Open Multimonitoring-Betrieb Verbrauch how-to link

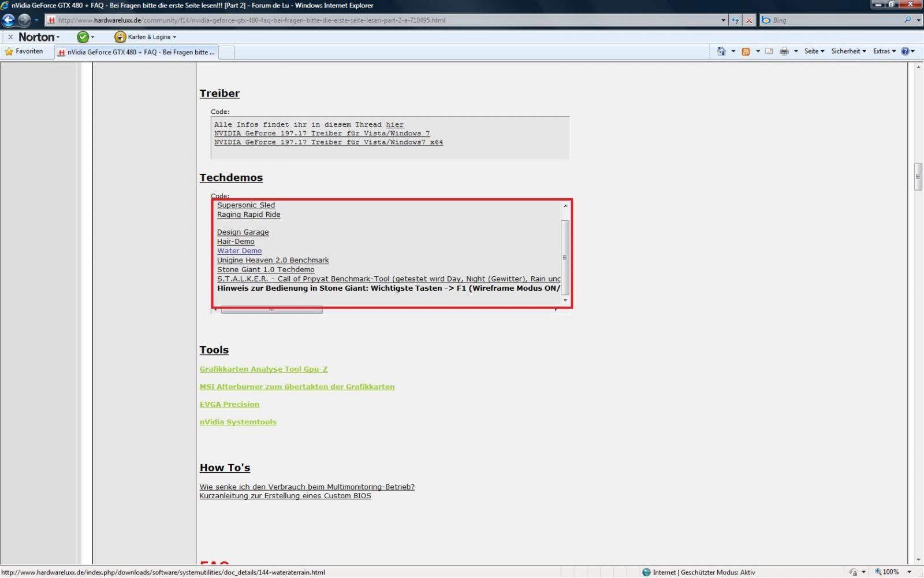[x=307, y=487]
